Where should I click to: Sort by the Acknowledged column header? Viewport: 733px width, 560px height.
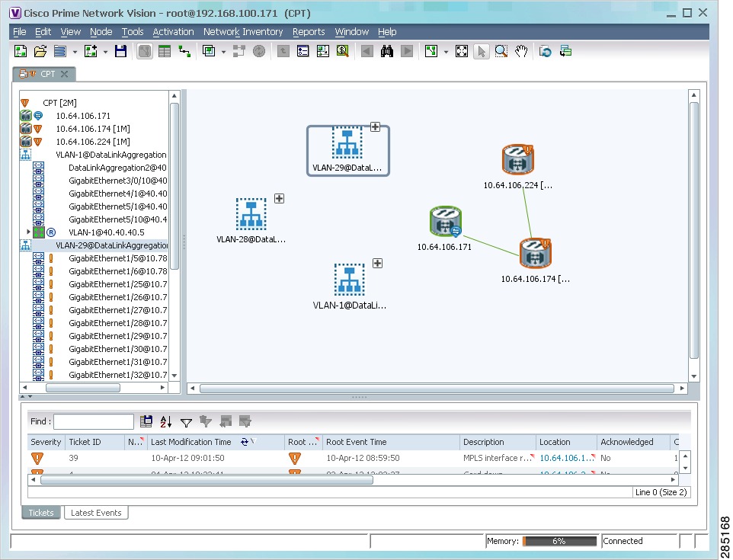[x=633, y=442]
